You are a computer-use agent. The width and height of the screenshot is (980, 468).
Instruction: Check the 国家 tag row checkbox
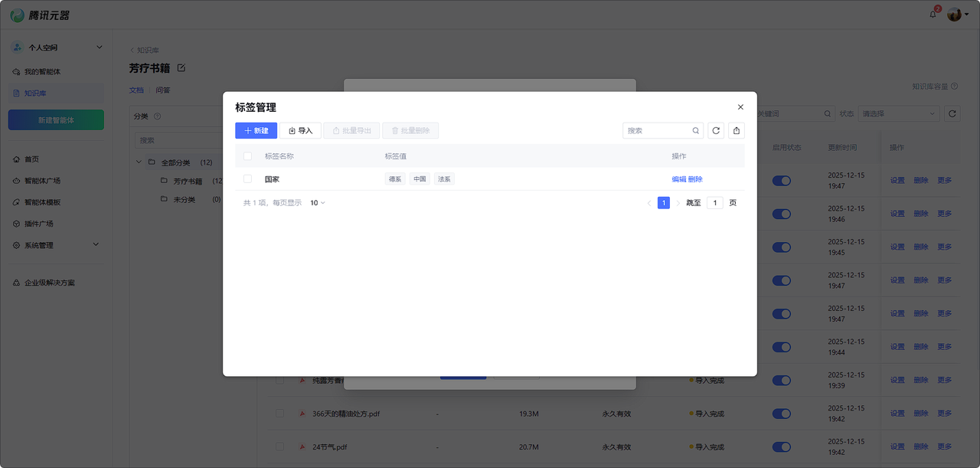pos(247,179)
